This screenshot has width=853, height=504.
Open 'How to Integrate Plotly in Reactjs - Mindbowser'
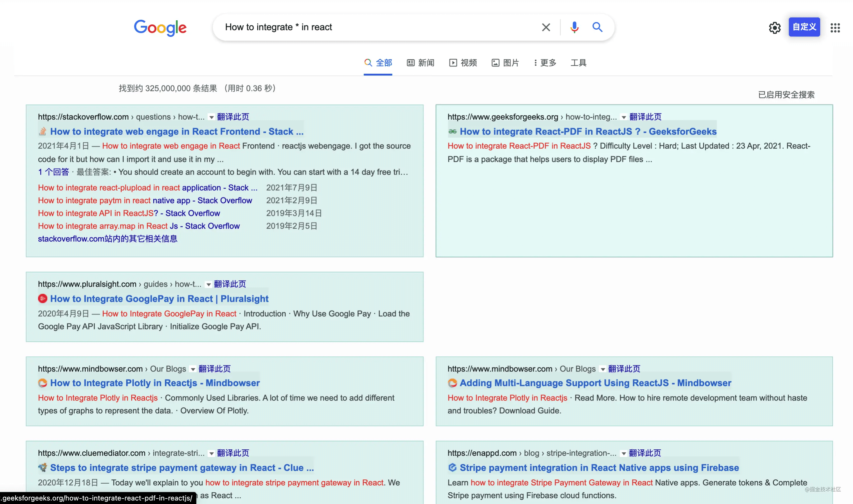[x=155, y=383]
